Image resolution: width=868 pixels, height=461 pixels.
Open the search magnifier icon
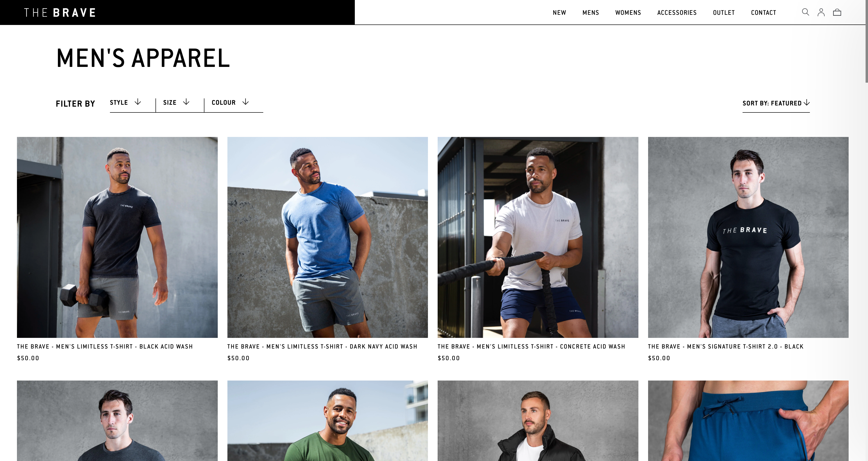coord(805,12)
